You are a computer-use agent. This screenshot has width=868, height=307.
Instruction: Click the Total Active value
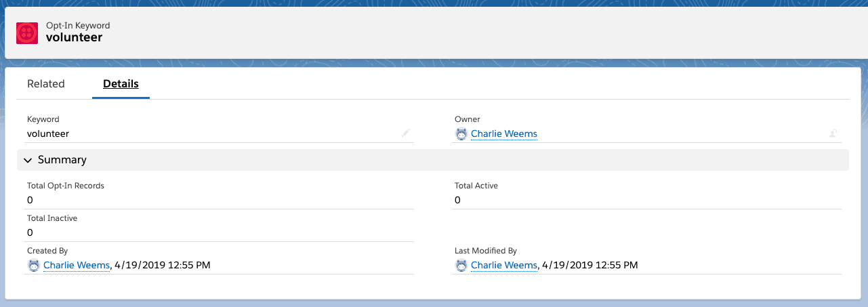click(x=457, y=200)
